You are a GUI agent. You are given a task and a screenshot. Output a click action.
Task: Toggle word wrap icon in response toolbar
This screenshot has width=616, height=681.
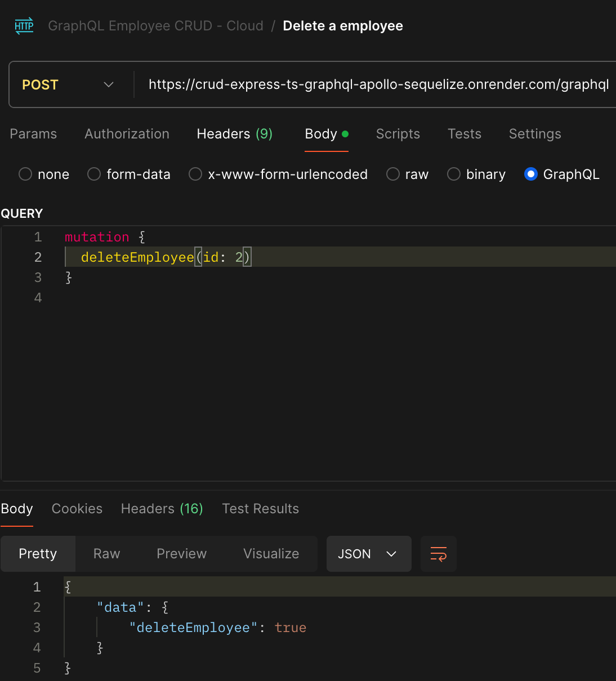pyautogui.click(x=439, y=554)
